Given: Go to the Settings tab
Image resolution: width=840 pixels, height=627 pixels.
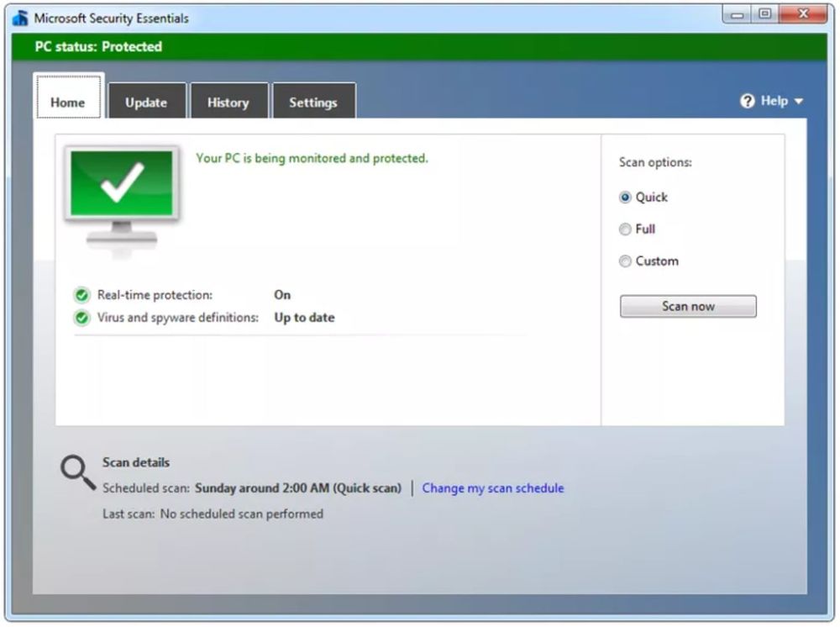Looking at the screenshot, I should (312, 103).
